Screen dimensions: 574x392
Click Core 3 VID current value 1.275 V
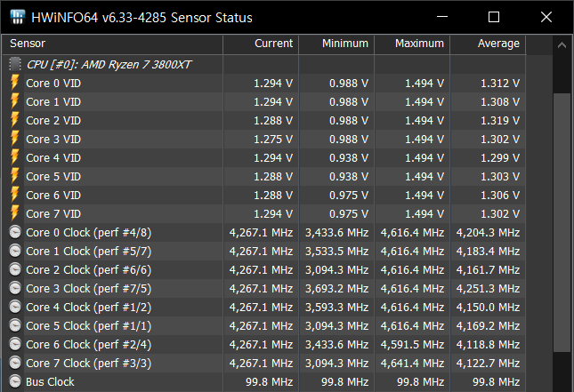click(x=273, y=139)
